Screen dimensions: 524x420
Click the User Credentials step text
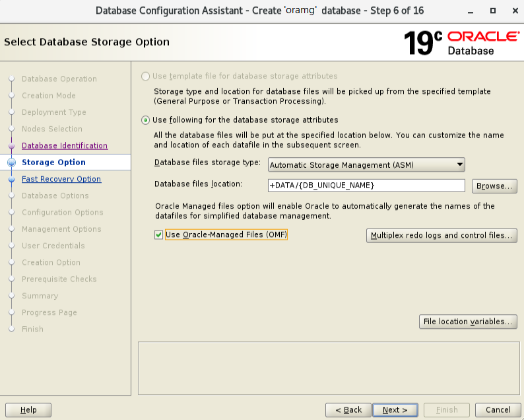pyautogui.click(x=53, y=246)
